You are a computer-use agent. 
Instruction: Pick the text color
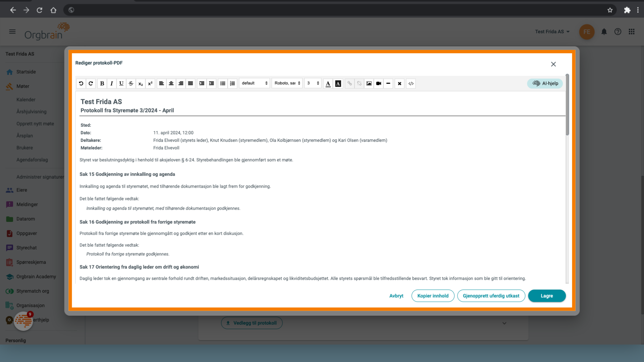pos(328,83)
